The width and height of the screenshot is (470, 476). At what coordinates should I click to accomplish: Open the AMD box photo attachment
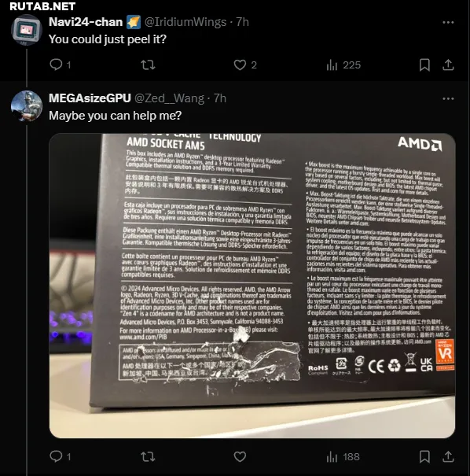click(x=252, y=286)
